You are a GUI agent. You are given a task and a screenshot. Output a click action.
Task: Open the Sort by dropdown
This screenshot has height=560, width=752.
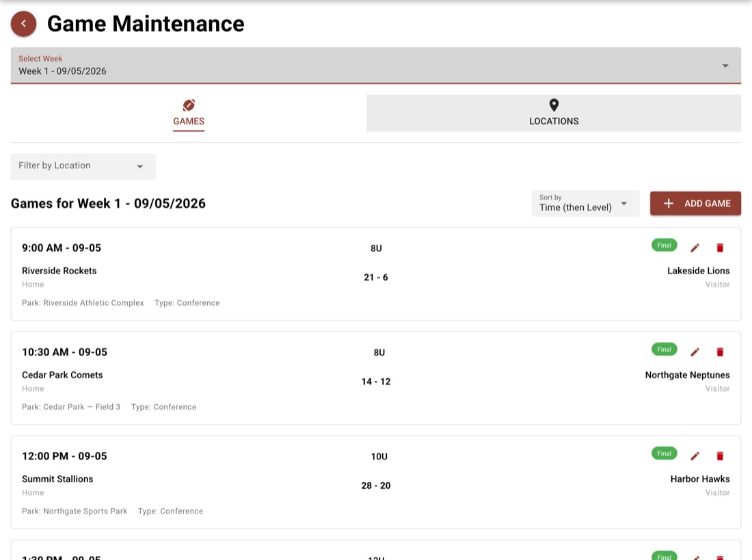pyautogui.click(x=585, y=203)
